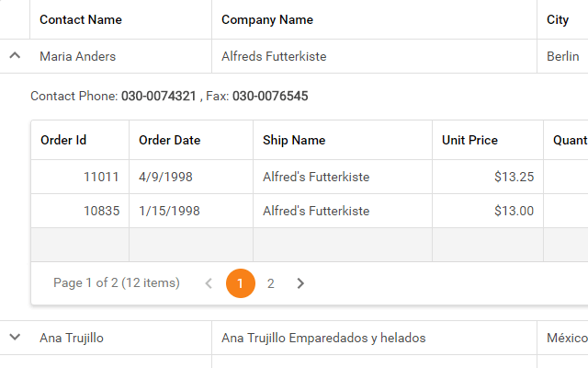
Task: Select order 10835 row cell
Action: 101,211
